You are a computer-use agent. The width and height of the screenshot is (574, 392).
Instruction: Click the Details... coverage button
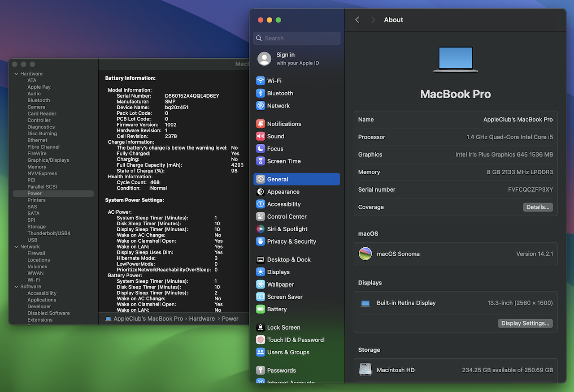(x=538, y=207)
